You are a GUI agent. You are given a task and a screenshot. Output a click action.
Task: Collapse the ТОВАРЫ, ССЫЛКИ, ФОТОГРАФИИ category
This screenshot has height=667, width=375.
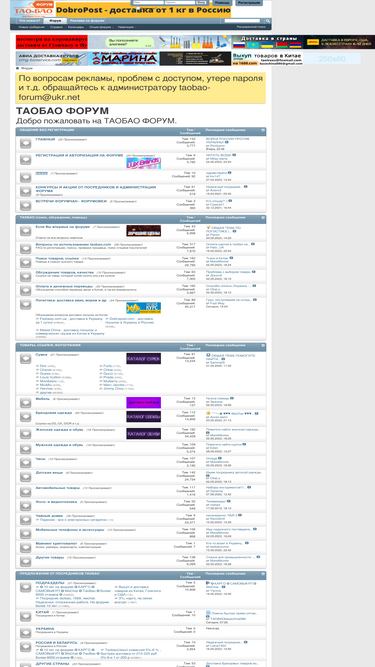coord(263,345)
